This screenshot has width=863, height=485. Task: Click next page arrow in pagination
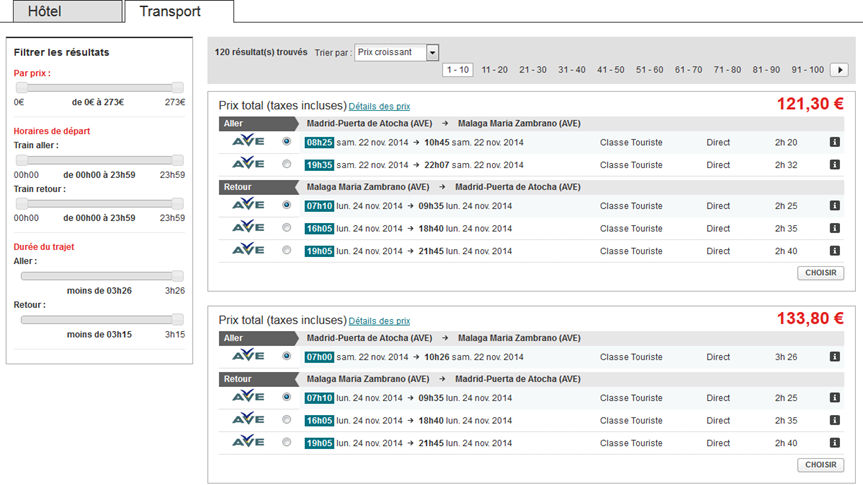click(x=840, y=70)
